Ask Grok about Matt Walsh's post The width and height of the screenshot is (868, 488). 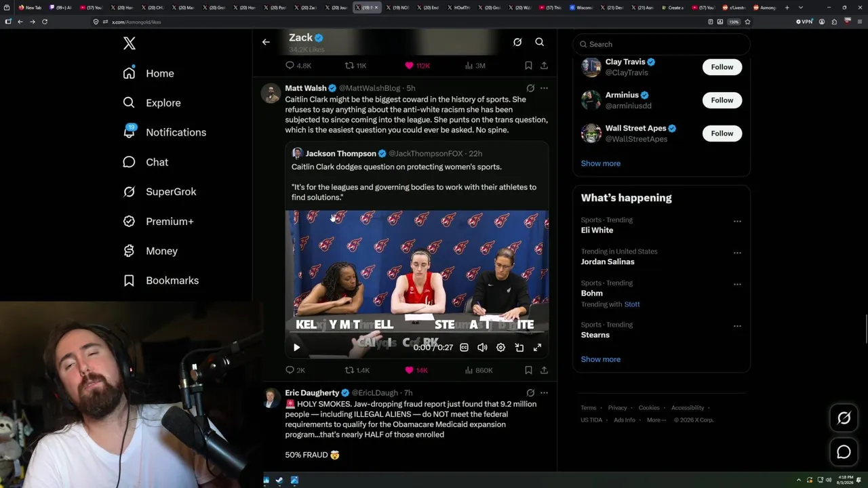coord(530,88)
